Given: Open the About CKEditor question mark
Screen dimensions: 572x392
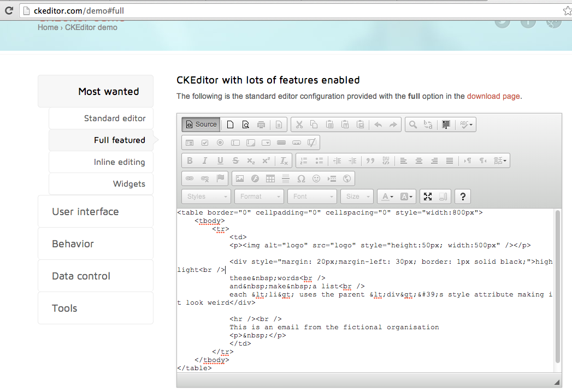Looking at the screenshot, I should click(463, 197).
